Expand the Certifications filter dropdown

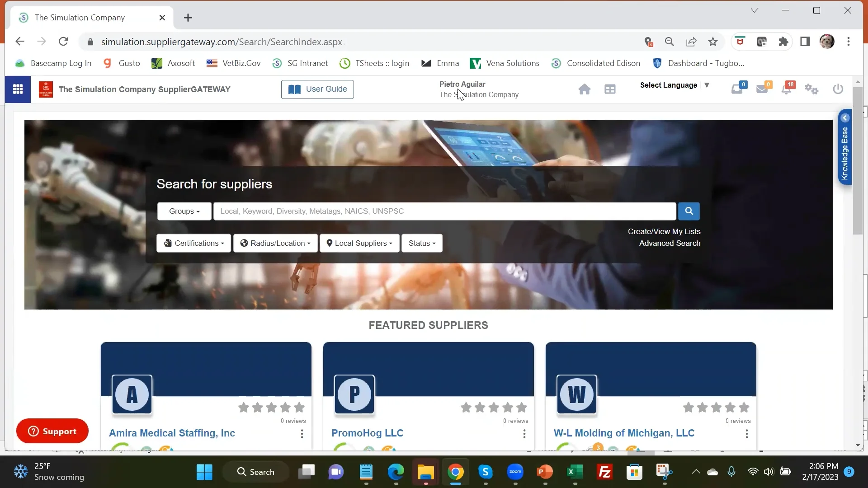(193, 243)
